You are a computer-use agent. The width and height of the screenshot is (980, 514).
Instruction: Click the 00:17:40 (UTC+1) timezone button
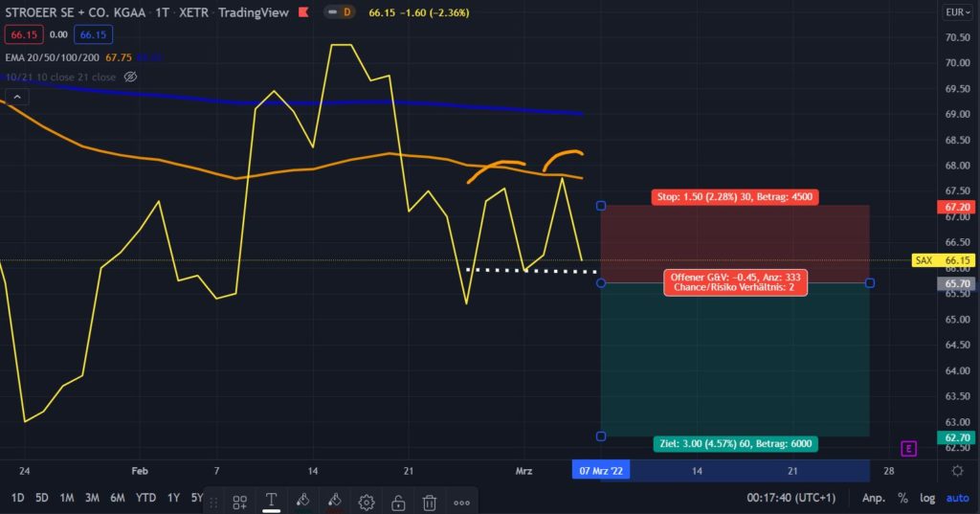[x=791, y=498]
